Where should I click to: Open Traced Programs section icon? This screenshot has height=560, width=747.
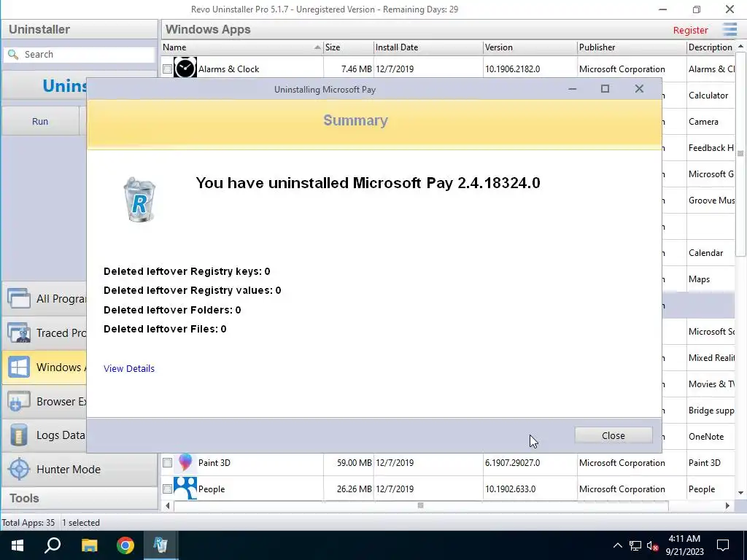pos(18,332)
